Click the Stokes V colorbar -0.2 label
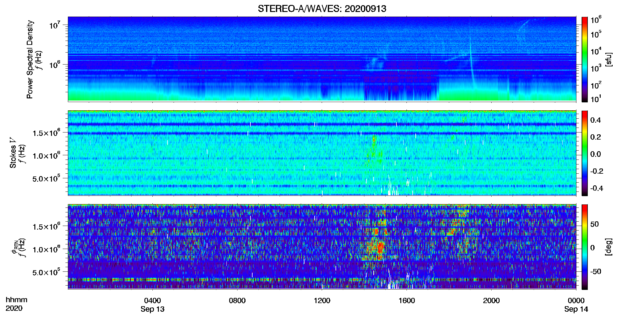Screen dimensions: 644x332 (597, 171)
